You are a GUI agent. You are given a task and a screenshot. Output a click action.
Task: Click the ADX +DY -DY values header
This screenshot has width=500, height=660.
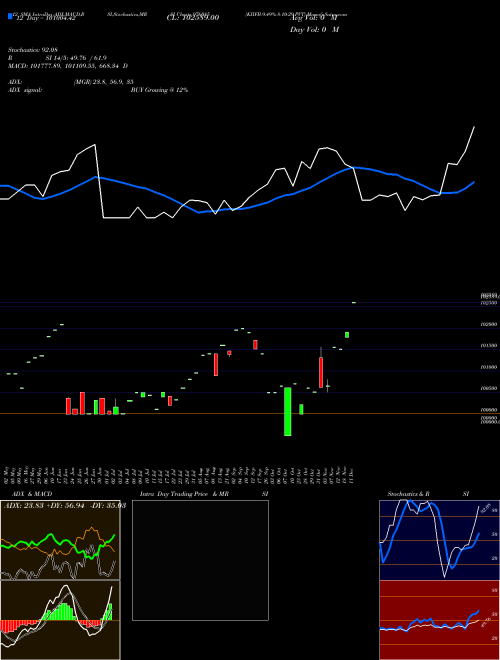(65, 505)
